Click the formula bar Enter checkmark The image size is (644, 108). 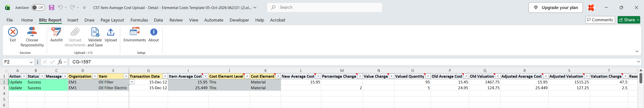(52, 62)
